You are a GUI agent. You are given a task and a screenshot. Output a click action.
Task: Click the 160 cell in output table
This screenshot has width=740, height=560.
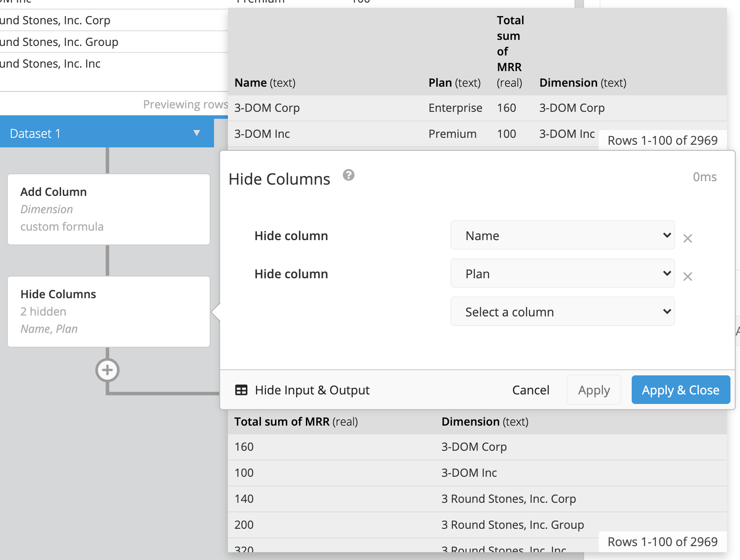tap(244, 447)
